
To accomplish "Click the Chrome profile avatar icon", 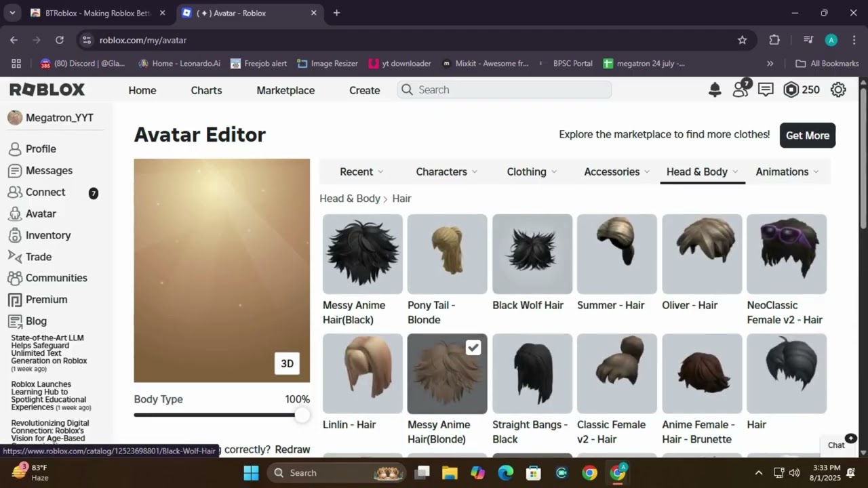I will 831,40.
